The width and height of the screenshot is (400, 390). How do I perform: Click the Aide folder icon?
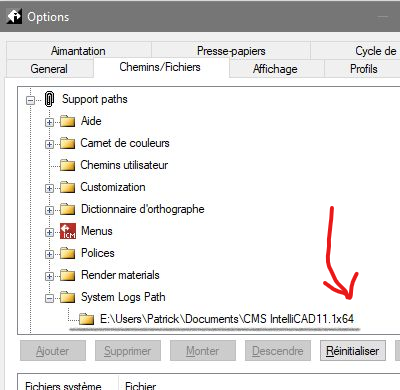pyautogui.click(x=67, y=121)
